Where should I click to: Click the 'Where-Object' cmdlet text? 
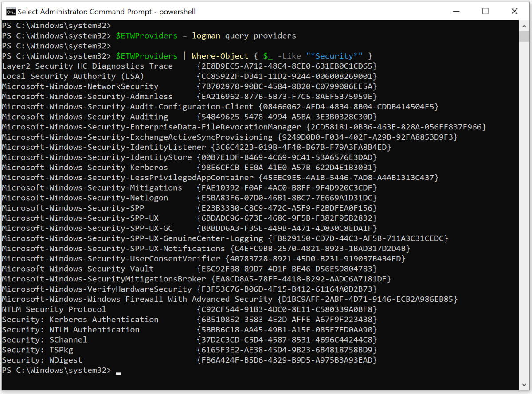click(220, 56)
